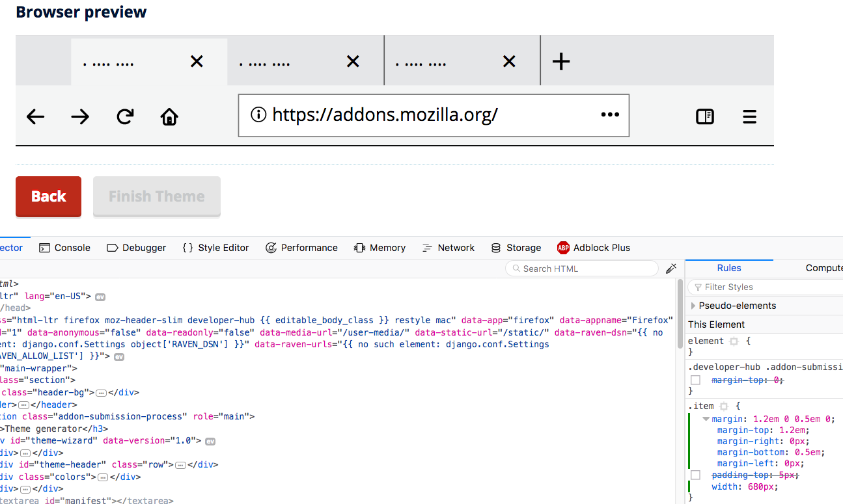Switch to the Console tab
Viewport: 843px width, 504px height.
tap(64, 248)
